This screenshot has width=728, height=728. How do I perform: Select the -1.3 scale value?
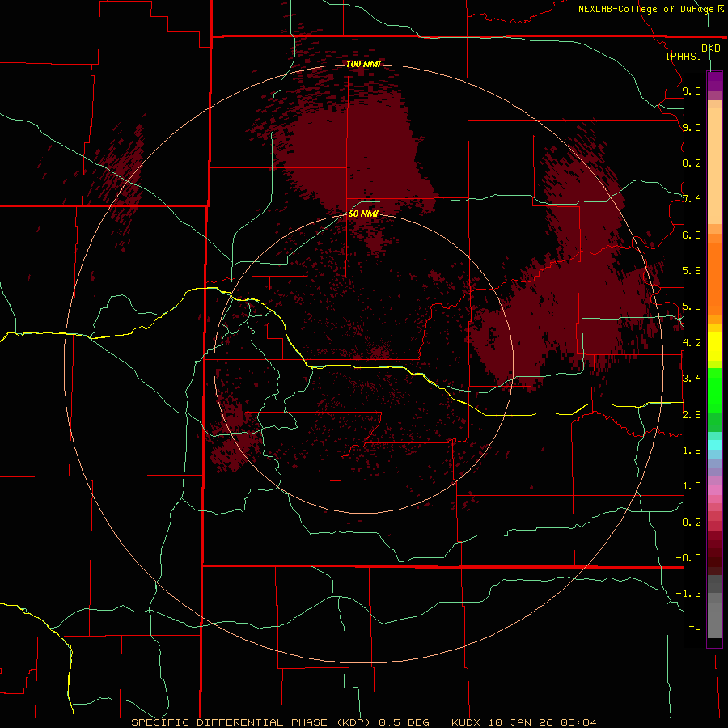(688, 594)
